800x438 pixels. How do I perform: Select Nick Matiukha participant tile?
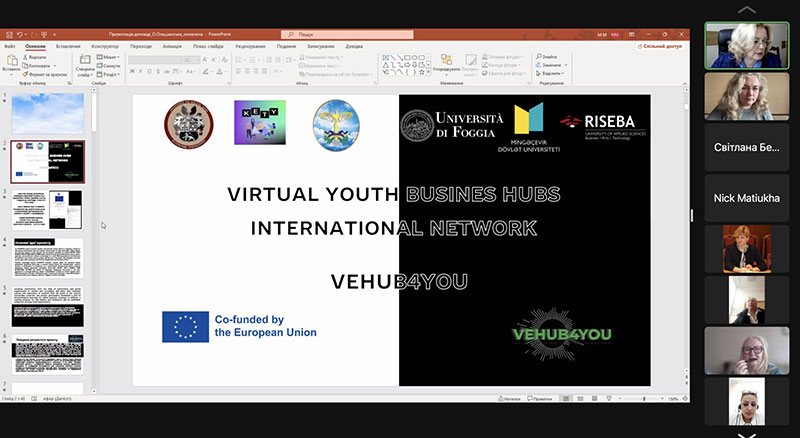(746, 198)
